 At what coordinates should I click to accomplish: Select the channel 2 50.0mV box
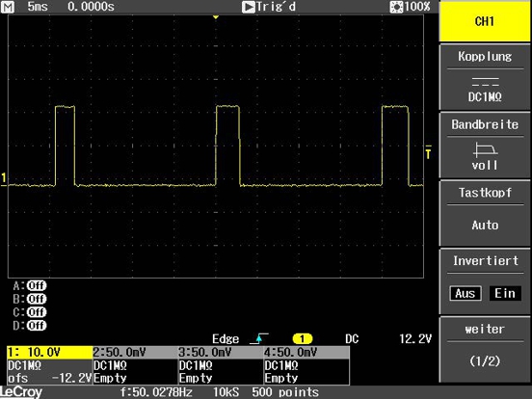pyautogui.click(x=135, y=365)
